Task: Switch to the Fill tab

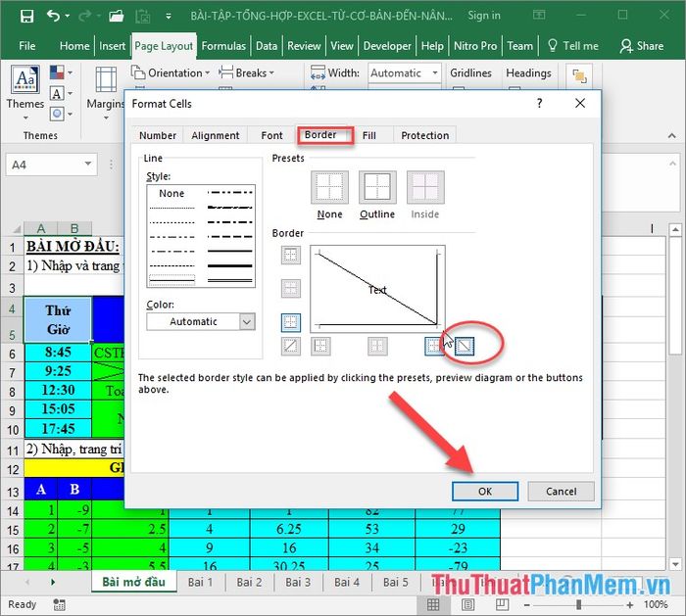Action: tap(368, 135)
